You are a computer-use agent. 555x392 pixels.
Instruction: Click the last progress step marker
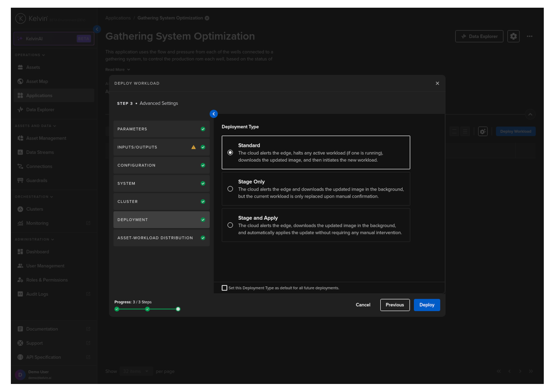[178, 309]
